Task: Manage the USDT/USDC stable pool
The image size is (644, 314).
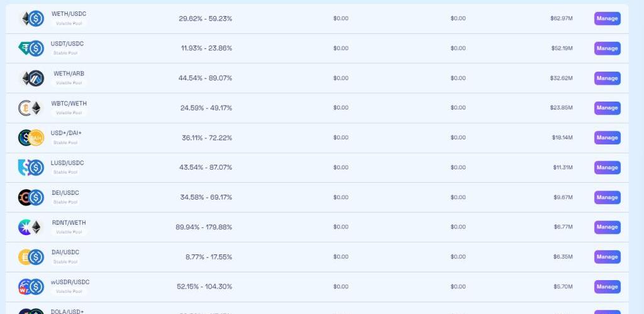Action: tap(607, 48)
